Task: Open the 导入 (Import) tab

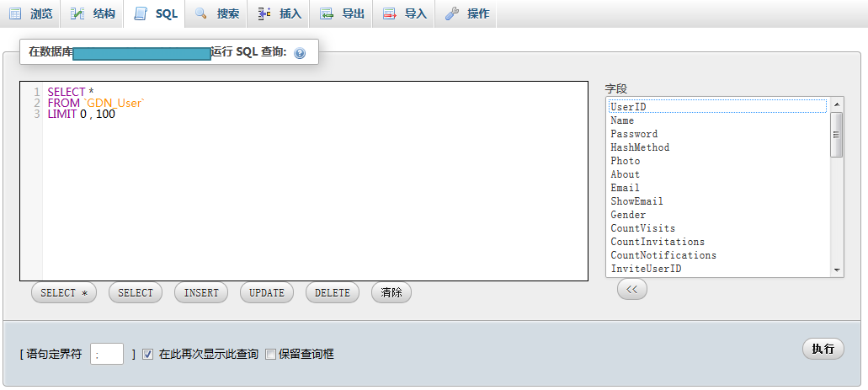Action: 404,13
